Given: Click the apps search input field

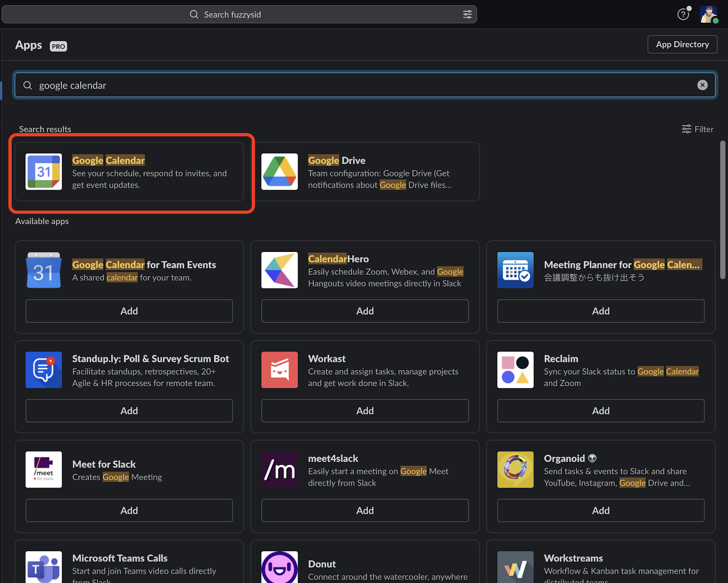Looking at the screenshot, I should [365, 85].
